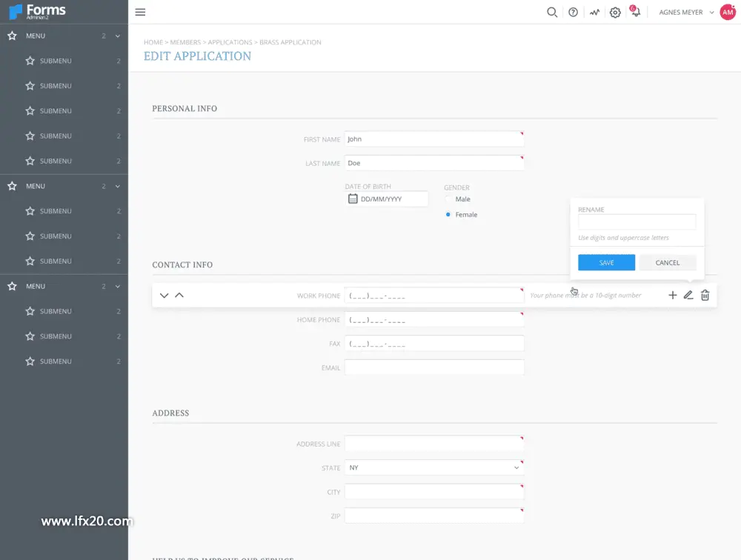Click the ADDRESS section heading
741x560 pixels.
(x=170, y=413)
